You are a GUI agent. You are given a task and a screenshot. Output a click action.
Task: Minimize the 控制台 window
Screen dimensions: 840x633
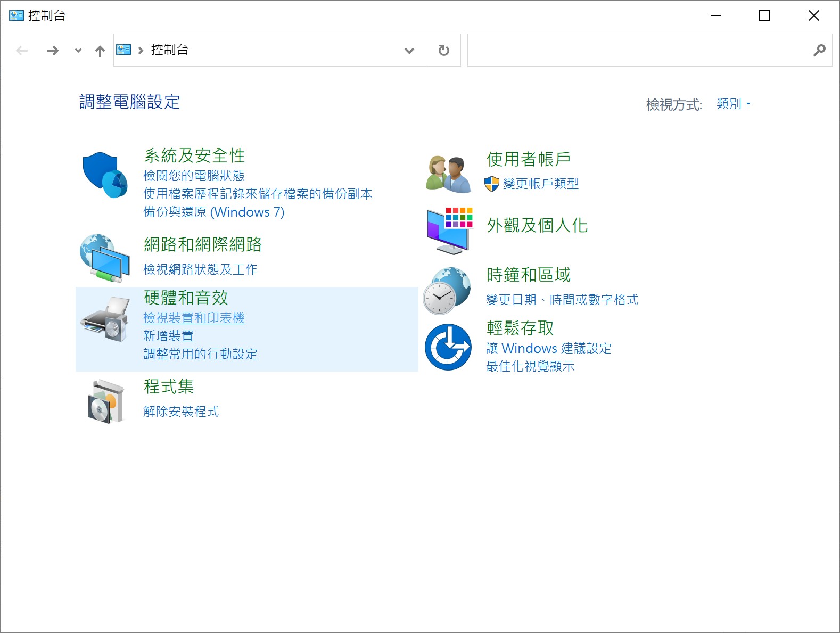[x=716, y=15]
